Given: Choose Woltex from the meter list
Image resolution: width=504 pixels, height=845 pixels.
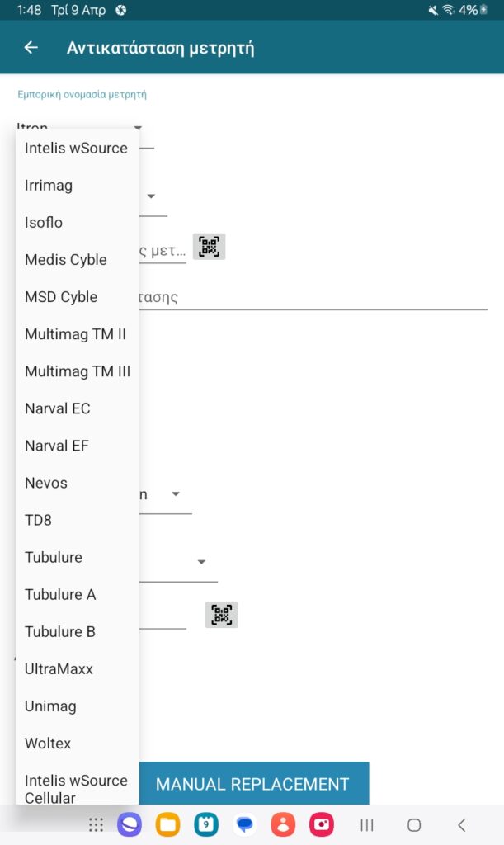Looking at the screenshot, I should point(48,744).
